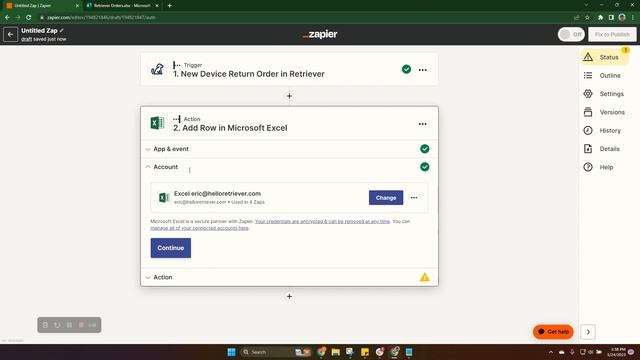
Task: Open a new browser tab
Action: point(169,6)
